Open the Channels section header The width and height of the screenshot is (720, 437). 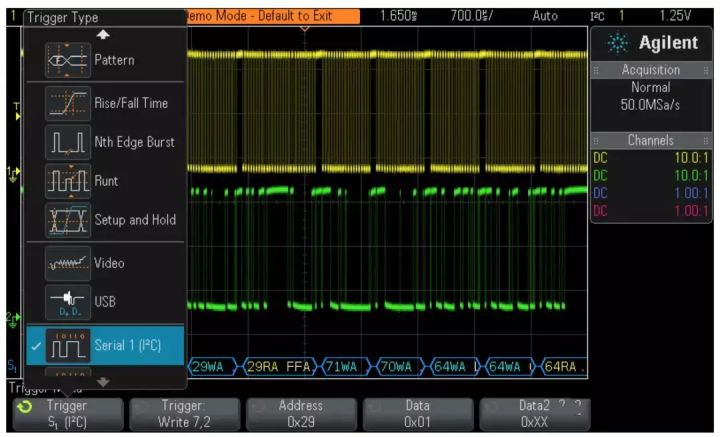click(x=652, y=141)
